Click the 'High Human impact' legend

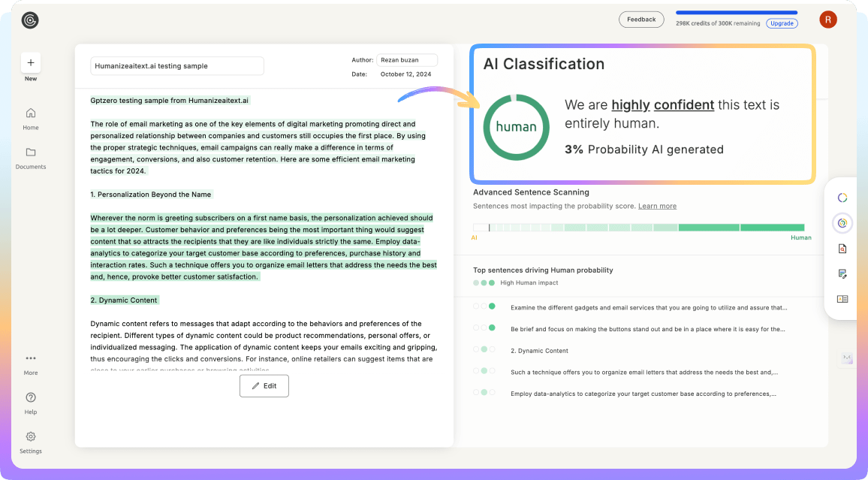click(x=529, y=283)
